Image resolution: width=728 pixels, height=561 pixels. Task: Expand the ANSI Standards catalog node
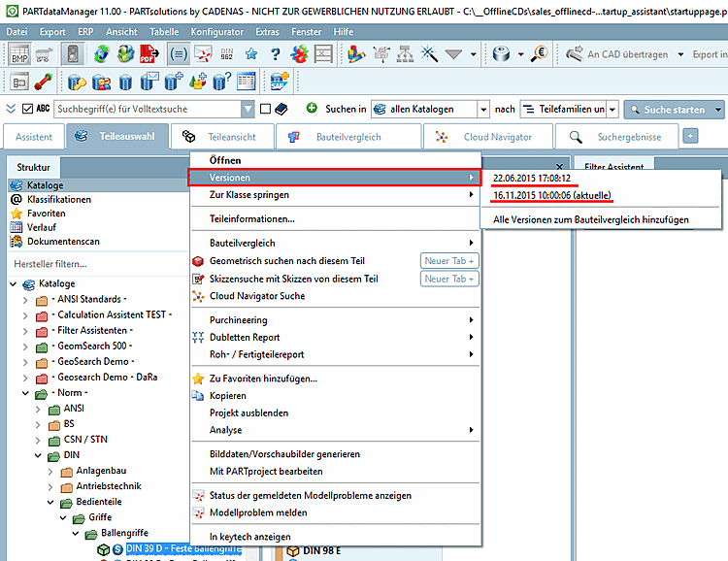pos(25,301)
